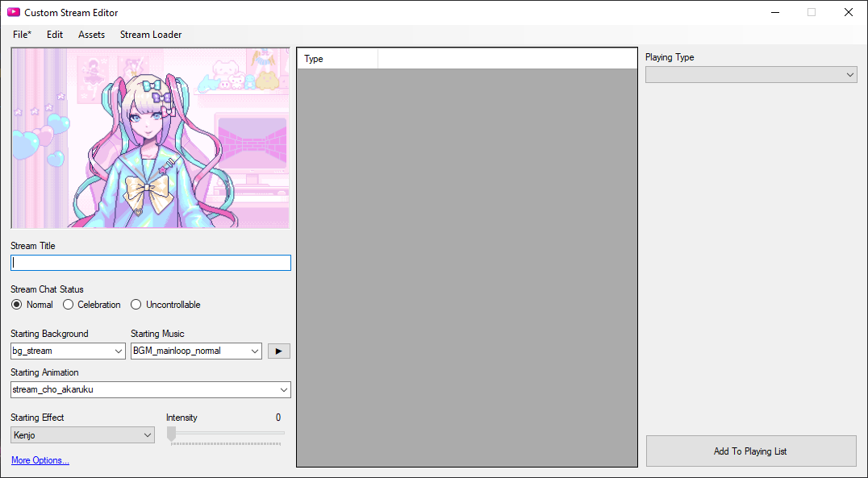Select the Celebration chat status

[x=69, y=305]
